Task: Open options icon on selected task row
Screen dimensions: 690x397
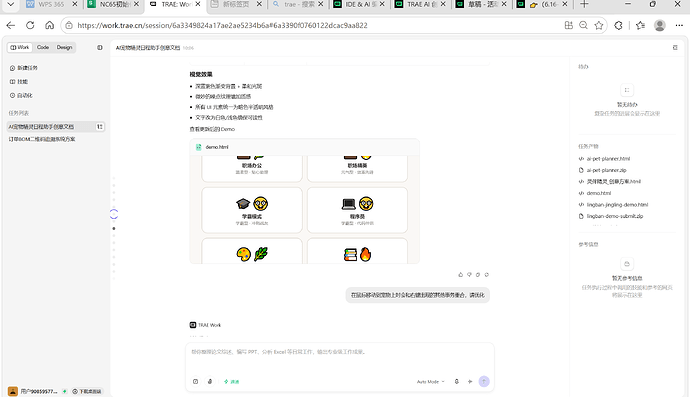Action: coord(100,127)
